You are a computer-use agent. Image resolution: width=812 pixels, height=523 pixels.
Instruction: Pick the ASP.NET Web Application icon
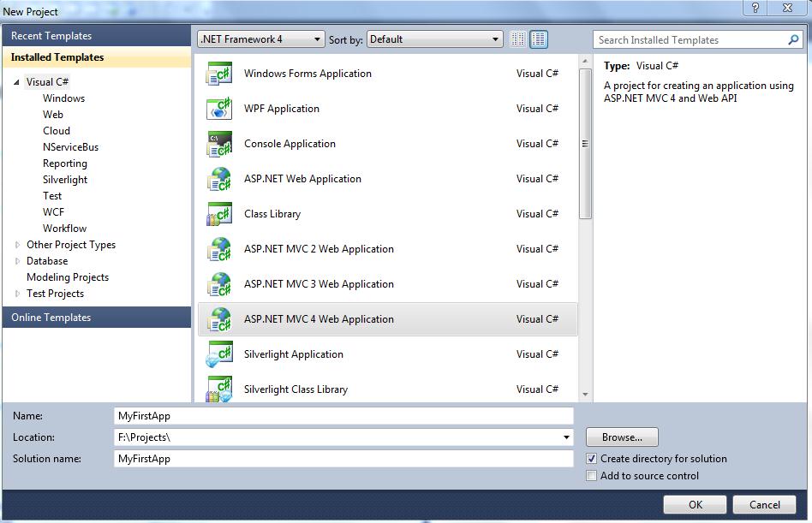(x=219, y=179)
